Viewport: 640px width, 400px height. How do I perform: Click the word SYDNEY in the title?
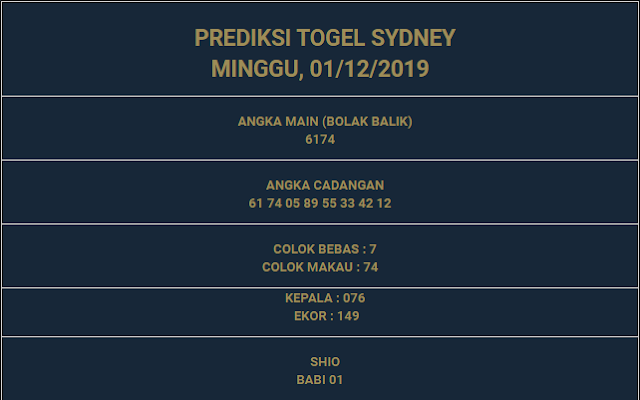[x=413, y=38]
